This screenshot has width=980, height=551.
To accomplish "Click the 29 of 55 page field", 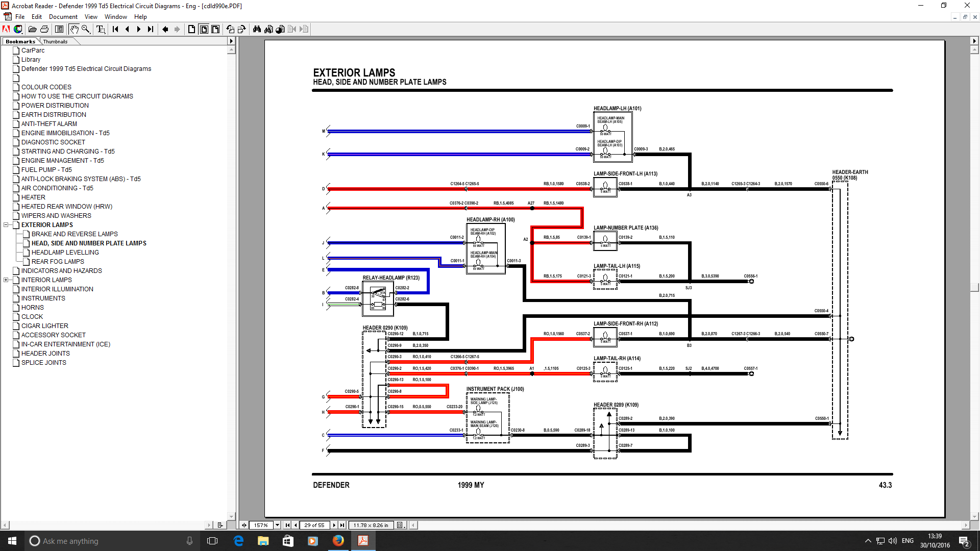I will click(314, 525).
